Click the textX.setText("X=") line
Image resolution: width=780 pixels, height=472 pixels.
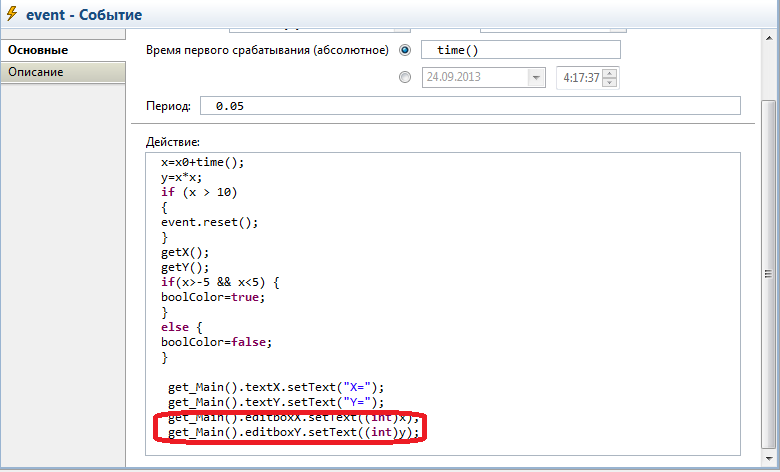tap(276, 387)
